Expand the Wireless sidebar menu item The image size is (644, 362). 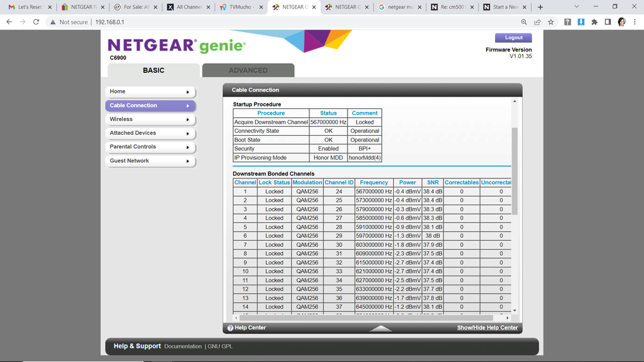pos(150,119)
